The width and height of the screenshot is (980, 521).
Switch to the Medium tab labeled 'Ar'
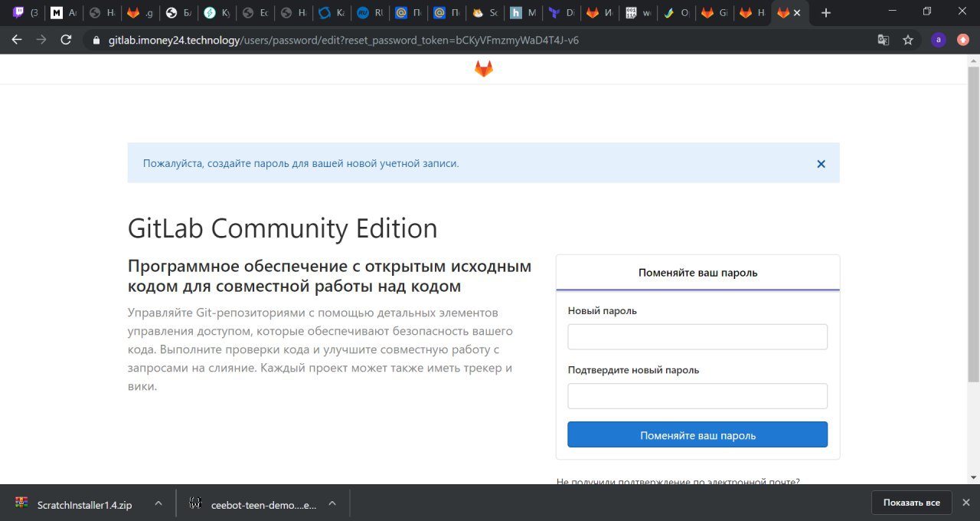[64, 13]
